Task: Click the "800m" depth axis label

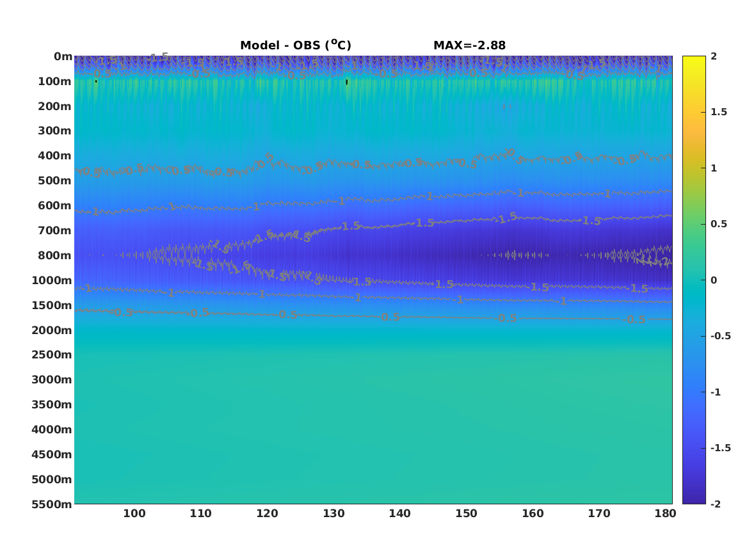Action: point(55,255)
